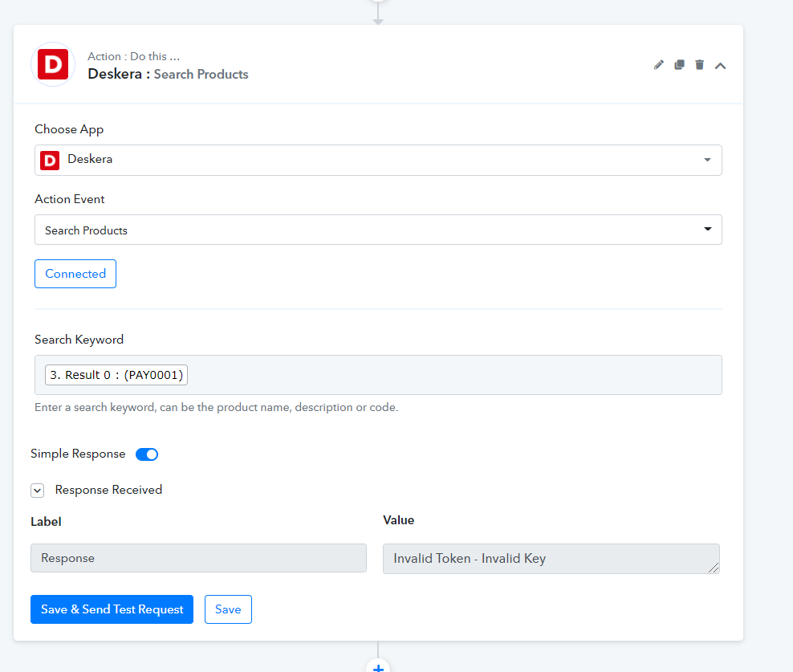This screenshot has width=793, height=672.
Task: Click the Invalid Token value field
Action: (551, 559)
